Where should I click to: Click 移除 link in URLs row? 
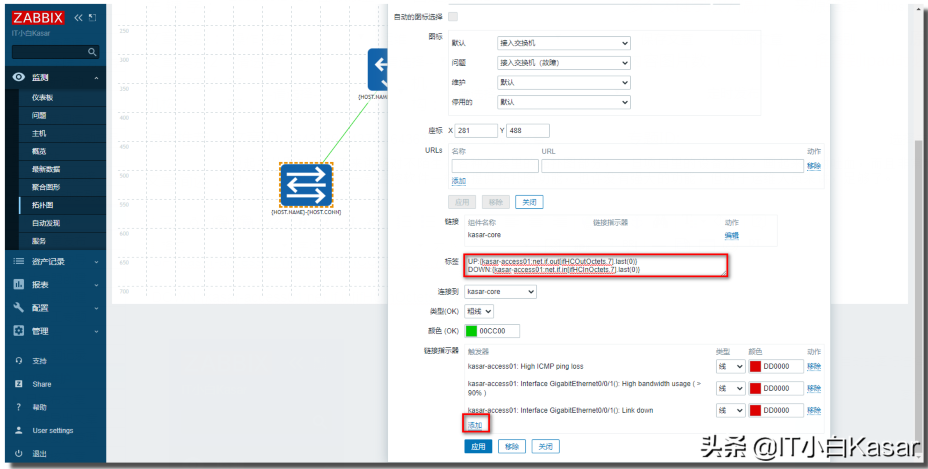point(814,166)
